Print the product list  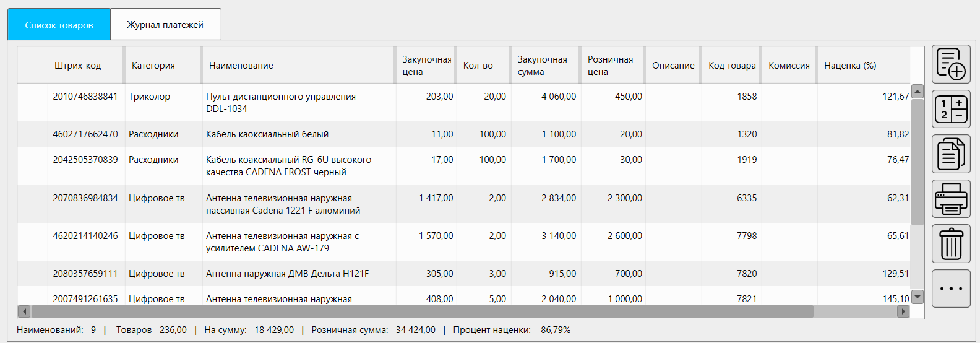951,199
